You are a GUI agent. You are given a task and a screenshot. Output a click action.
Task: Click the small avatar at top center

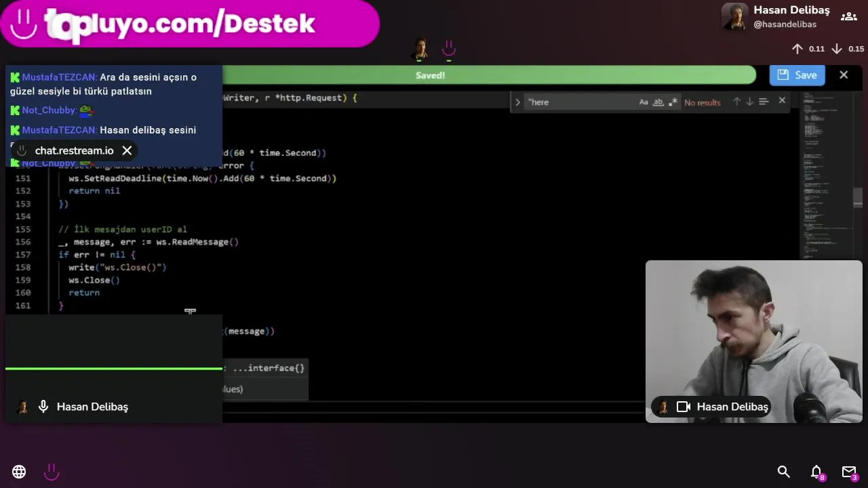420,49
